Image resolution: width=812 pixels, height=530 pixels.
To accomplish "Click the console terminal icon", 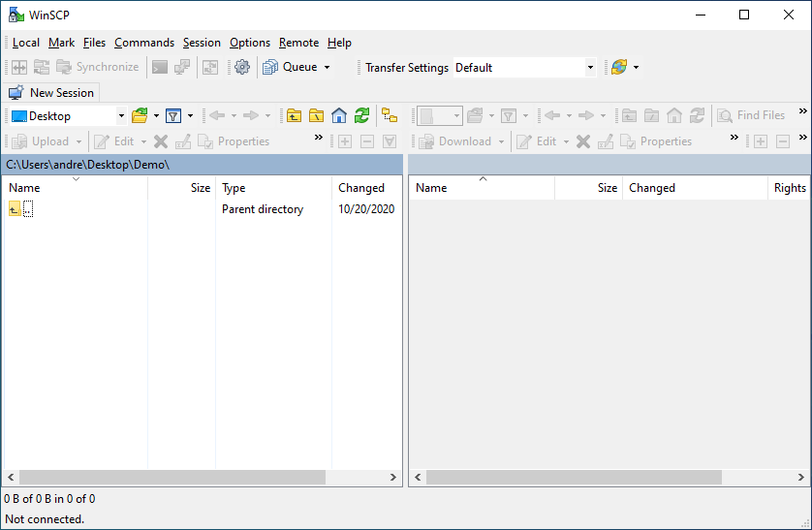I will tap(160, 67).
